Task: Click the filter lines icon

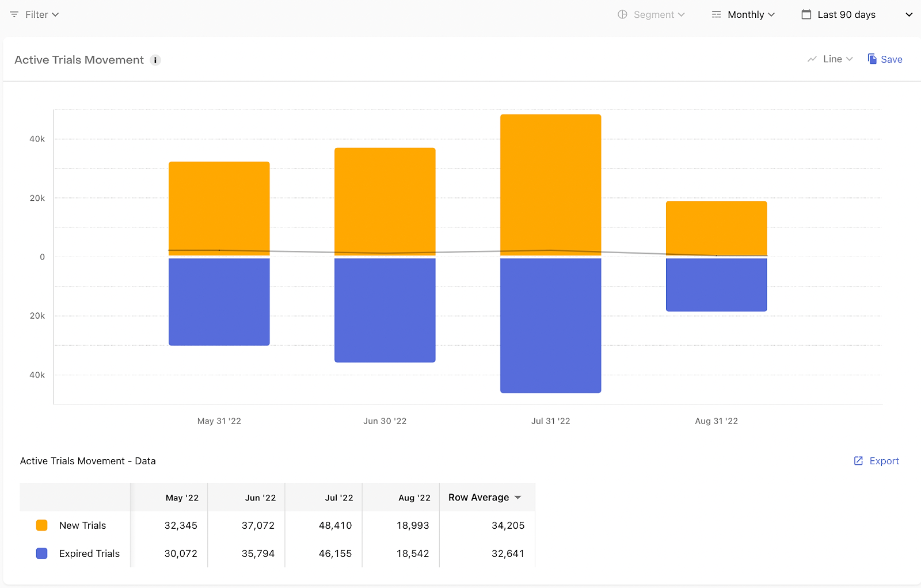Action: coord(14,14)
